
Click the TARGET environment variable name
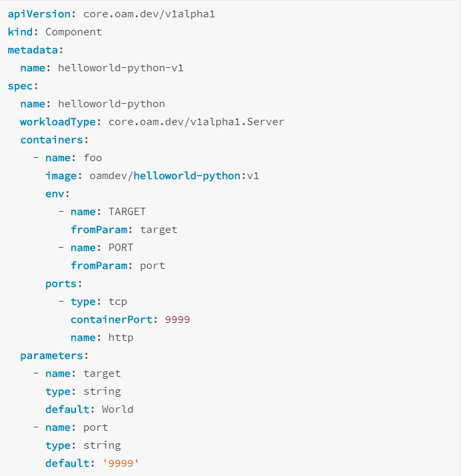click(127, 212)
